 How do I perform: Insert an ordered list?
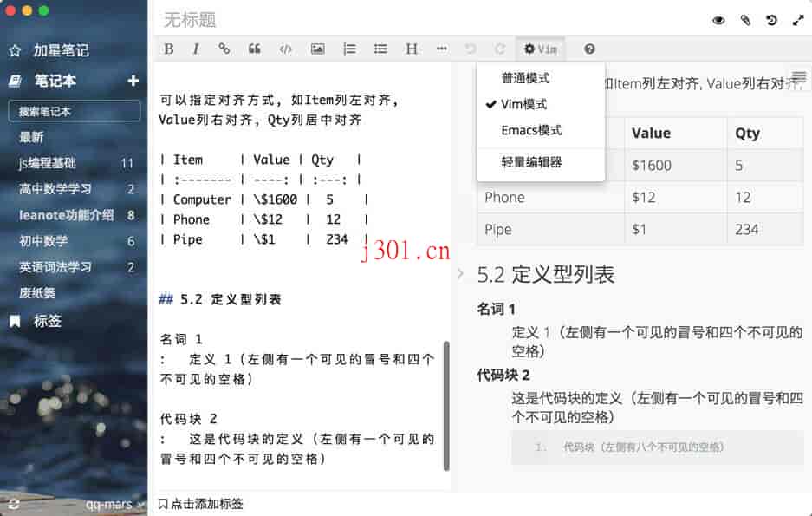(x=348, y=49)
